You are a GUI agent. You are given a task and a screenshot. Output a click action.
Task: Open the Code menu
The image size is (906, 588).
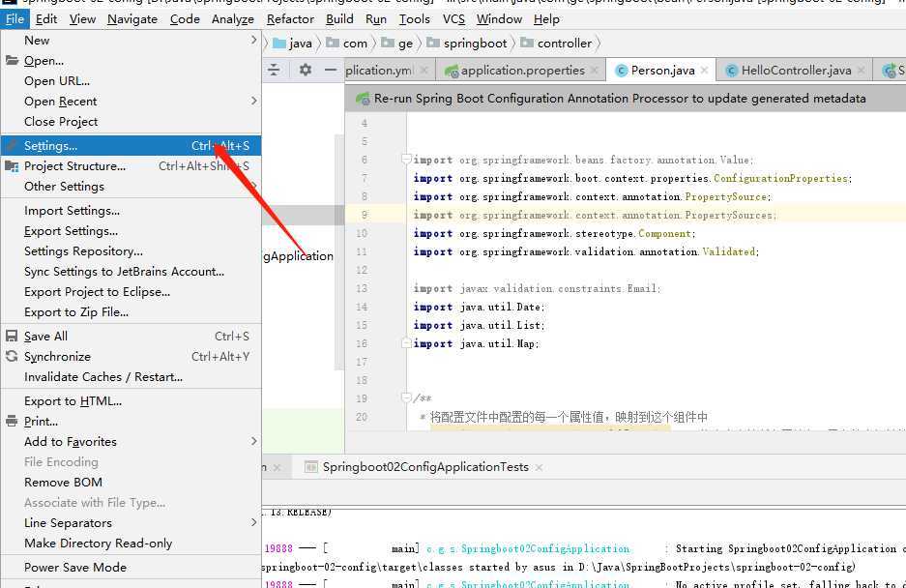185,19
